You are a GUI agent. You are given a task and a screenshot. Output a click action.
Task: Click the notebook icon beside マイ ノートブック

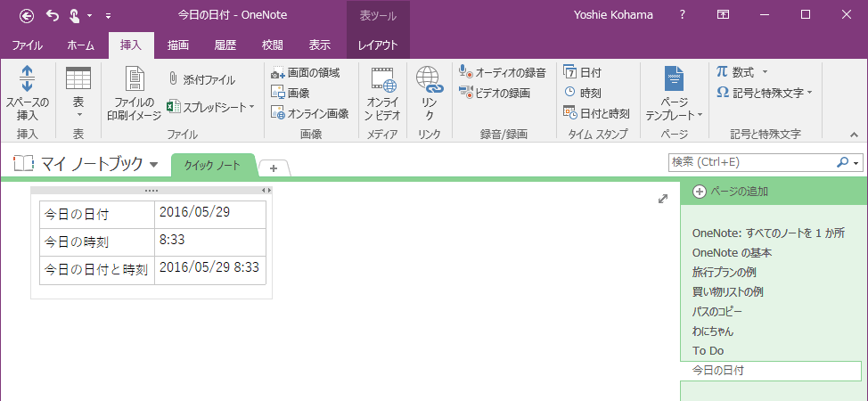pyautogui.click(x=23, y=163)
